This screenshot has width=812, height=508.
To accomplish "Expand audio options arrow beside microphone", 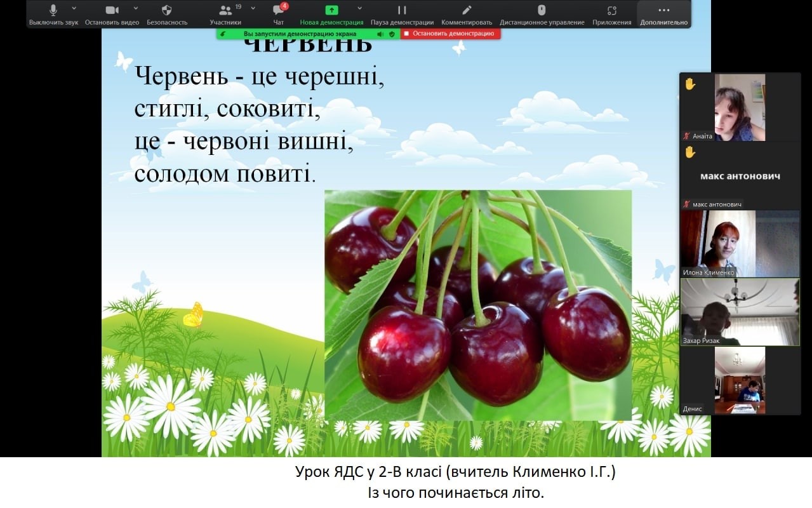I will [74, 8].
